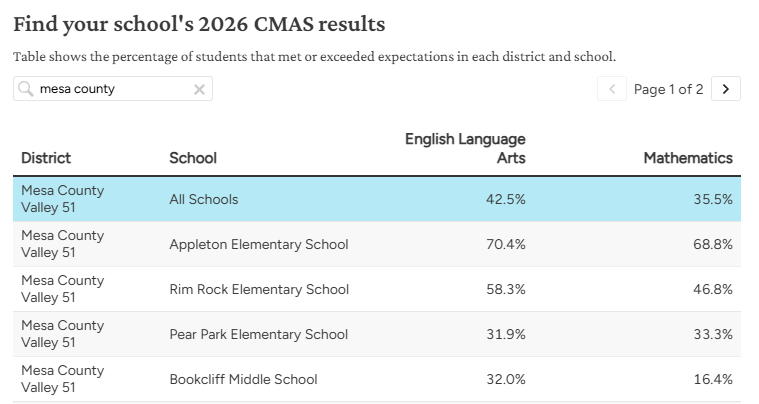Viewport: 759px width, 404px height.
Task: Select Rim Rock Elementary School row
Action: point(377,289)
